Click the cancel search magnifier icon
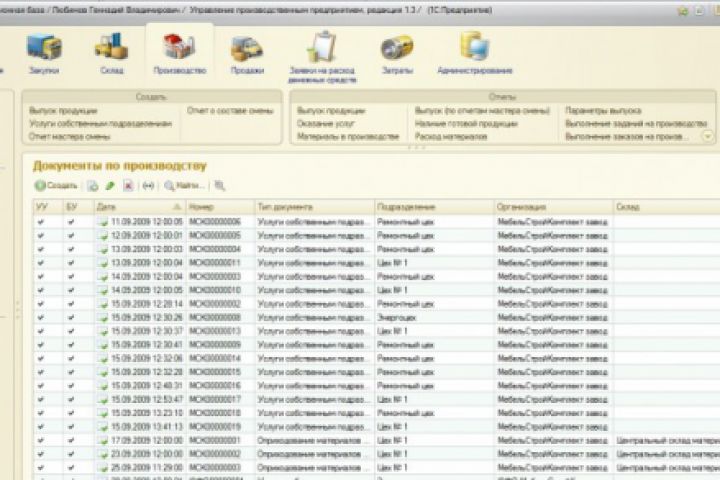This screenshot has width=720, height=480. click(x=220, y=186)
